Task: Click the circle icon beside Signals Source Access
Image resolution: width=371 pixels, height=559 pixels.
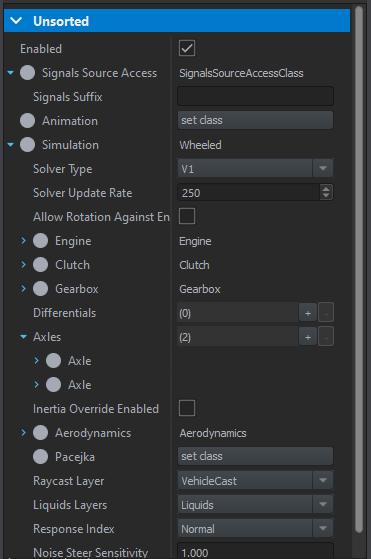Action: (x=27, y=73)
